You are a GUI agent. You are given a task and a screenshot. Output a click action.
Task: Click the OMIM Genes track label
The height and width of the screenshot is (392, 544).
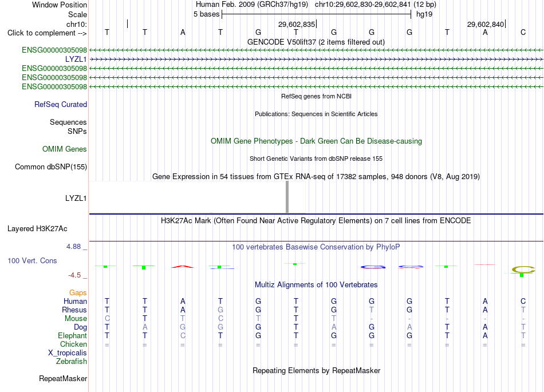64,149
